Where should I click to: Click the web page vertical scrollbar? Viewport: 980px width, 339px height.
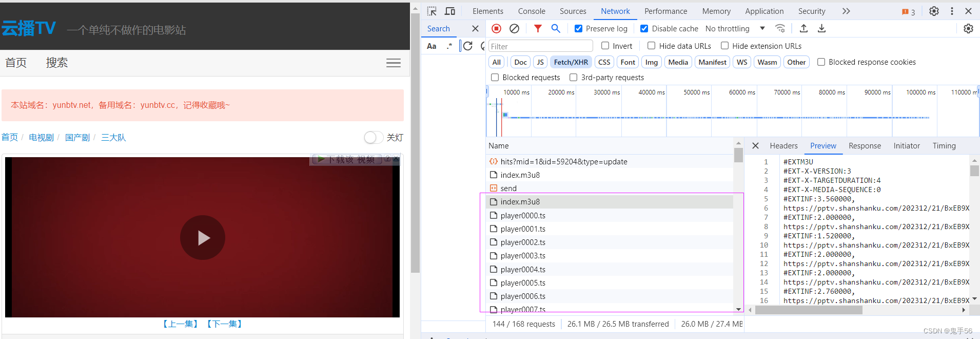[415, 143]
